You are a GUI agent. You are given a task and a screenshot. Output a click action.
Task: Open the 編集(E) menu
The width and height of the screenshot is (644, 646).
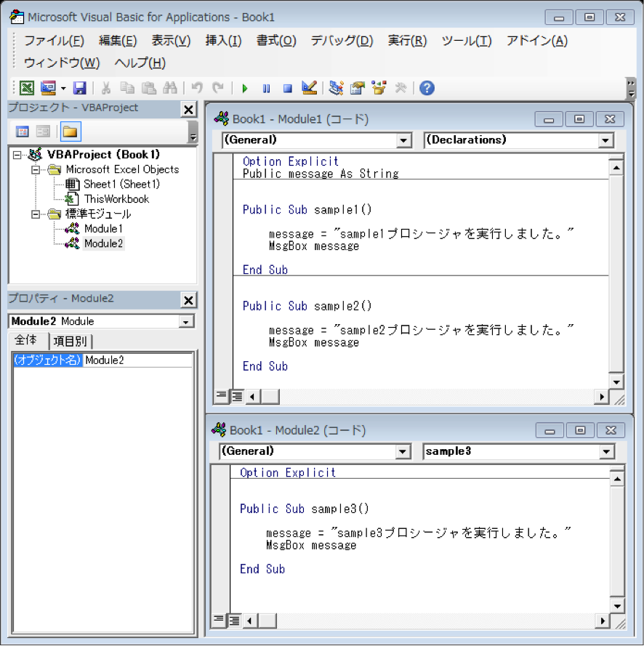click(x=118, y=41)
